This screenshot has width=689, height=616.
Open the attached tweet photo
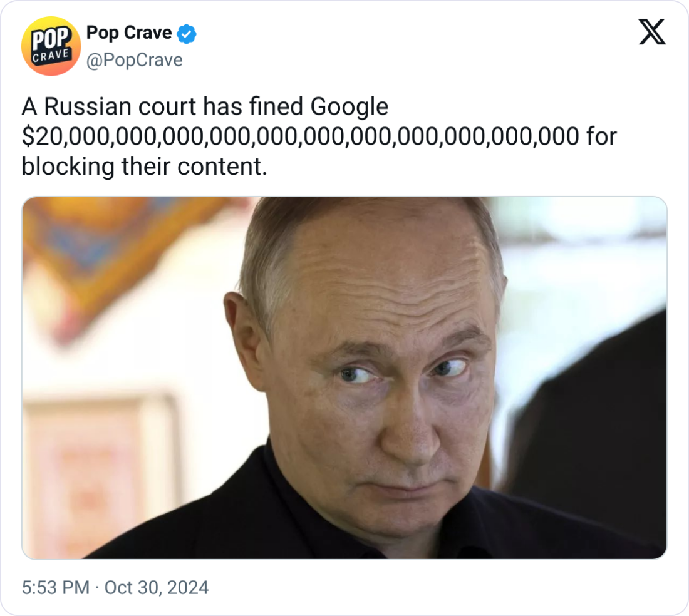[x=344, y=378]
